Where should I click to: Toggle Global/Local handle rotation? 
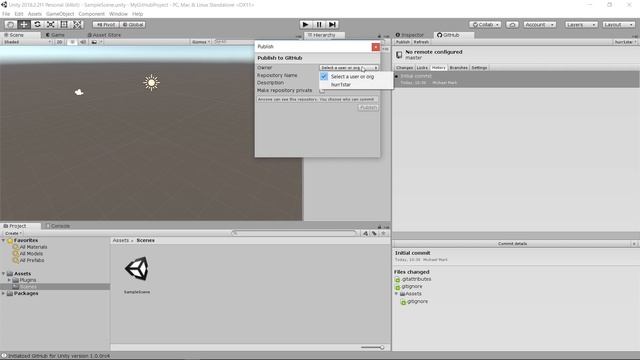[x=133, y=25]
